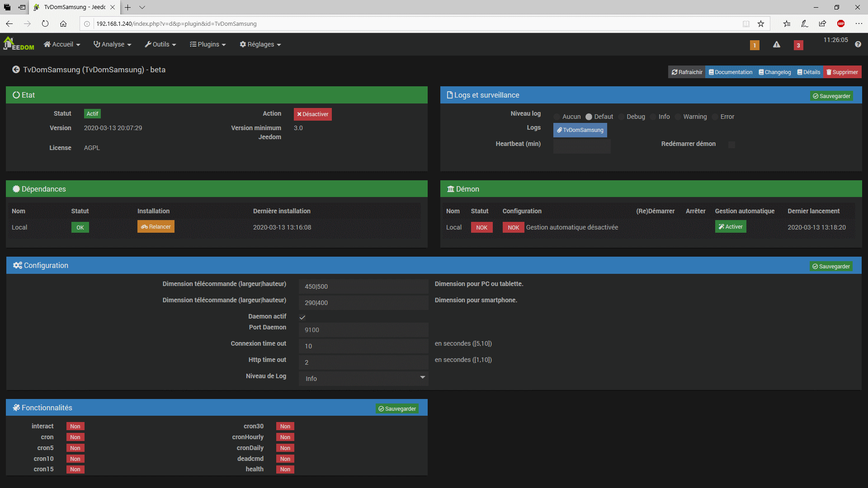Toggle interact Non functionality

coord(75,426)
